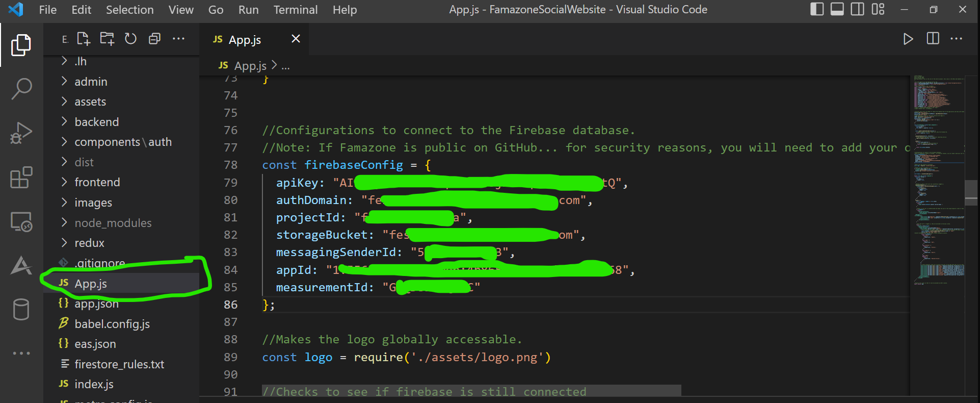The height and width of the screenshot is (403, 980).
Task: Expand the images folder
Action: point(121,203)
